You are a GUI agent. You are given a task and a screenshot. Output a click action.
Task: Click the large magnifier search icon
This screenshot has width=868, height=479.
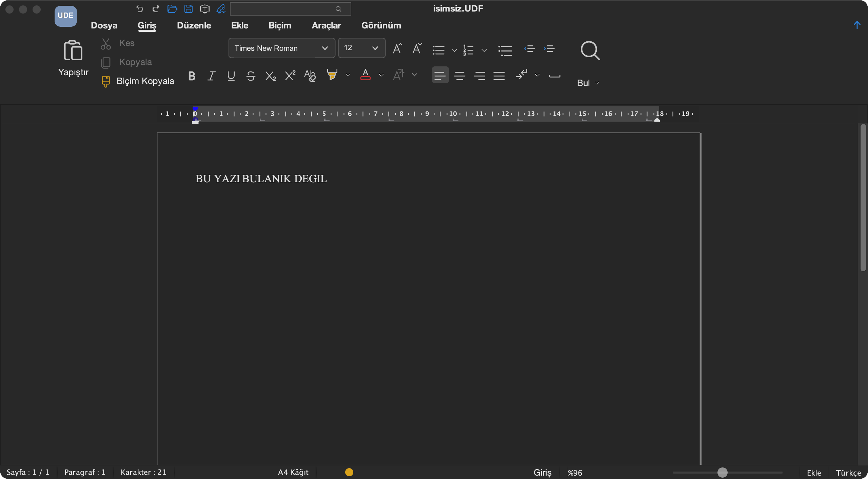coord(590,51)
